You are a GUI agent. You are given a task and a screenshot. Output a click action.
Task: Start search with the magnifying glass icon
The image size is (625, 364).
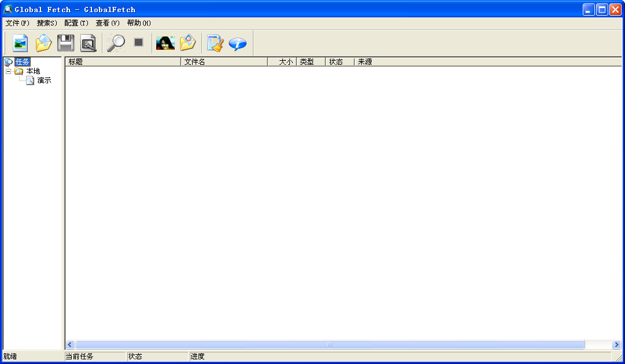116,43
